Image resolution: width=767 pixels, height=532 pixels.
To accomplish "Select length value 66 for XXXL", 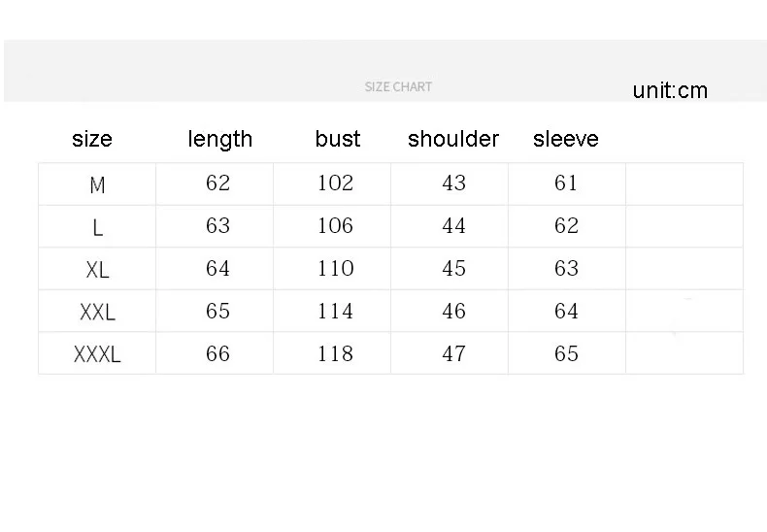I will [217, 354].
